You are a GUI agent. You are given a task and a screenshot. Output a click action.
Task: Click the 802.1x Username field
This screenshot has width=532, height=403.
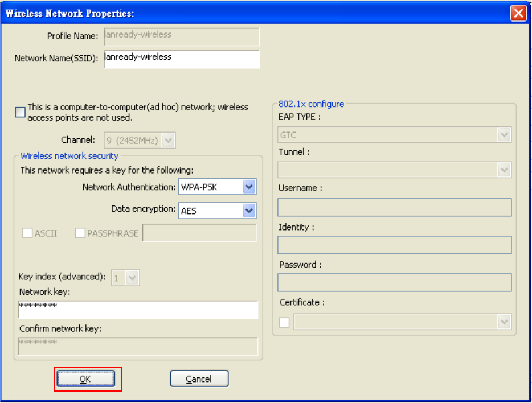[395, 207]
